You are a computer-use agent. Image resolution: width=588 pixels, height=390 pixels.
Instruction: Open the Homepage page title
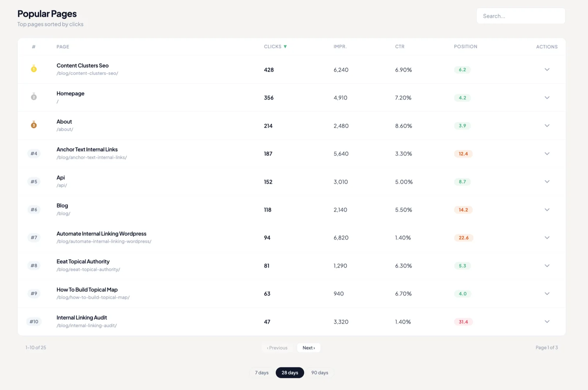click(71, 93)
